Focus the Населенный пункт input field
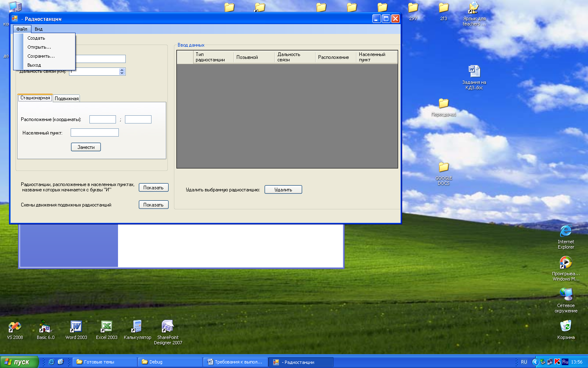The image size is (588, 368). pyautogui.click(x=95, y=132)
